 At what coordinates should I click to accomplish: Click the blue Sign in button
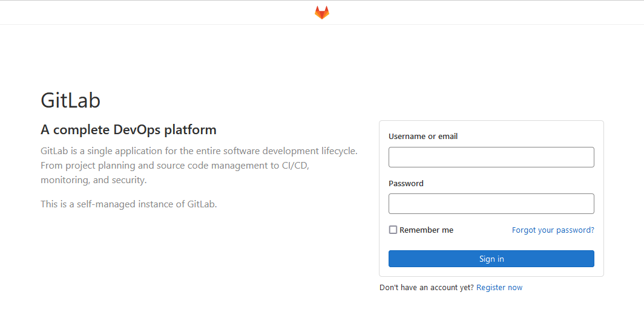click(491, 259)
